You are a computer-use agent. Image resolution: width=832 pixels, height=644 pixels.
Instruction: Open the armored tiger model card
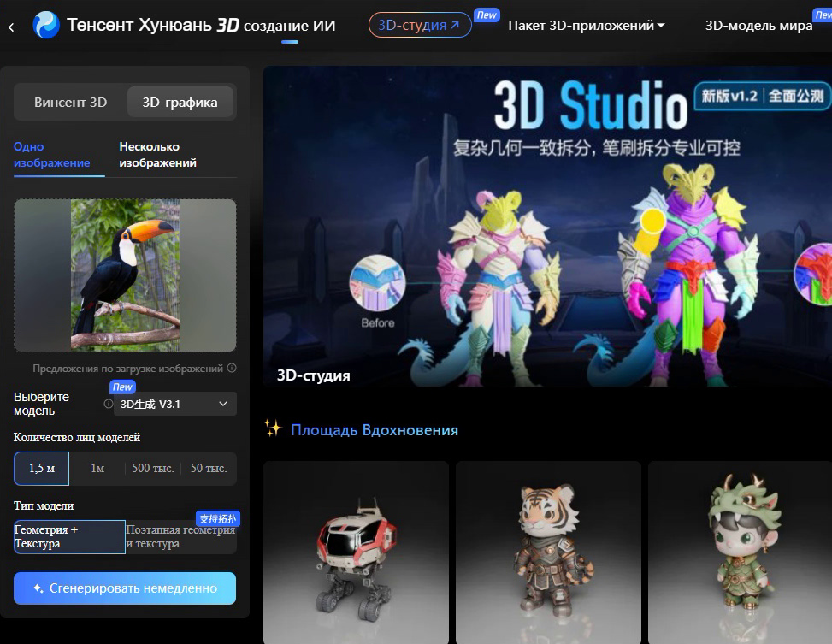coord(549,552)
